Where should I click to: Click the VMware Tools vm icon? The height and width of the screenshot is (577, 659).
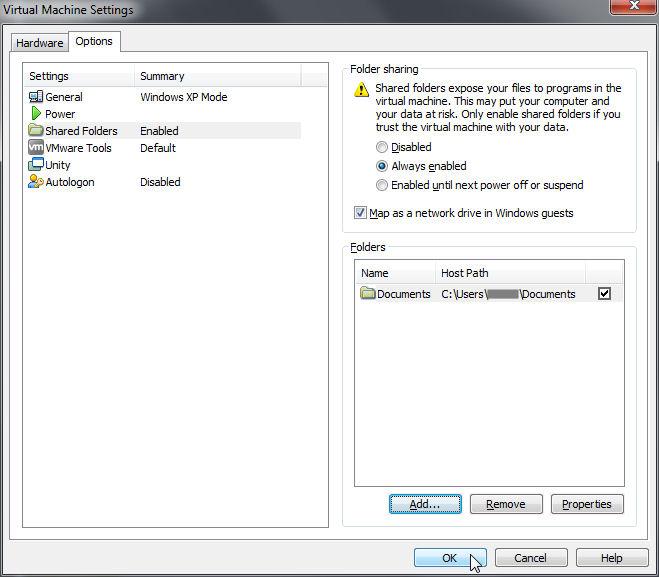(36, 148)
